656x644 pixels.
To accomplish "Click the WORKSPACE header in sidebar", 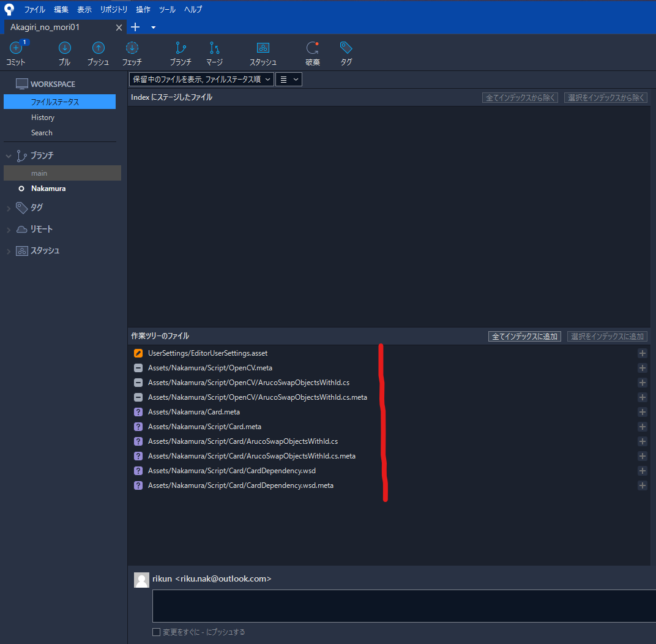I will click(53, 84).
